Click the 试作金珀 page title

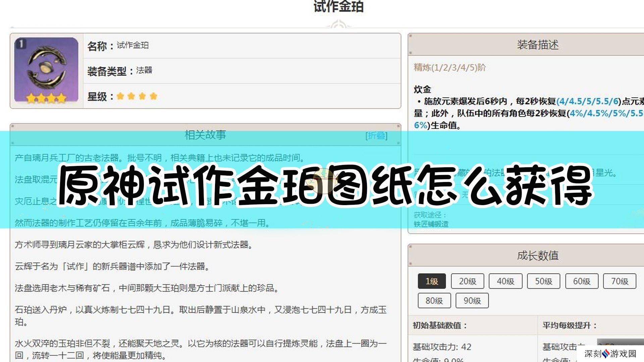click(338, 7)
